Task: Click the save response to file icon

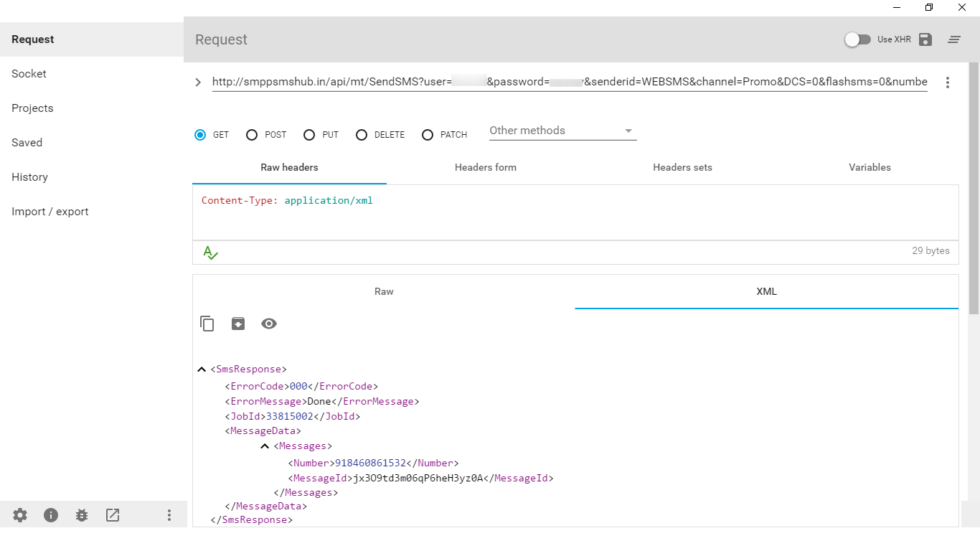Action: [x=238, y=324]
